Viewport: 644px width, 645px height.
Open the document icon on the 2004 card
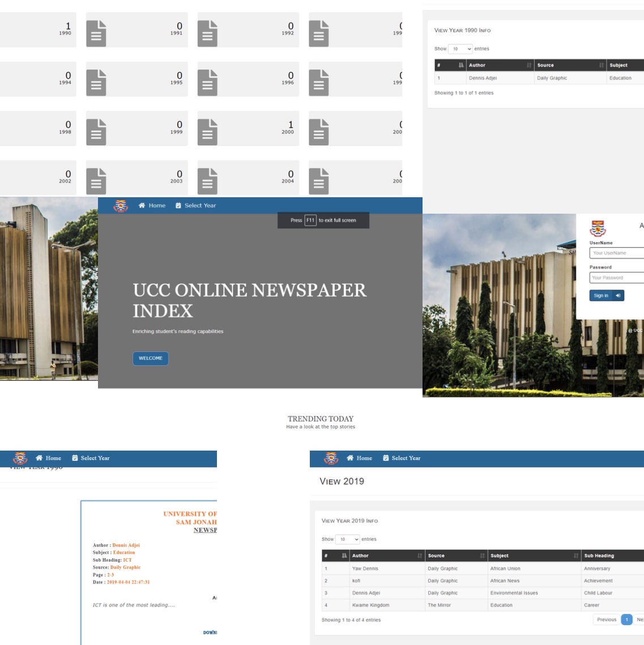pos(207,181)
